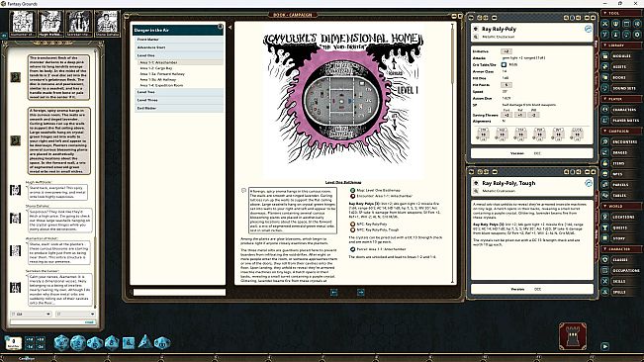The width and height of the screenshot is (644, 362).
Task: Click the NPC: Ray Roly-Poly, Tough link bullet
Action: point(352,229)
